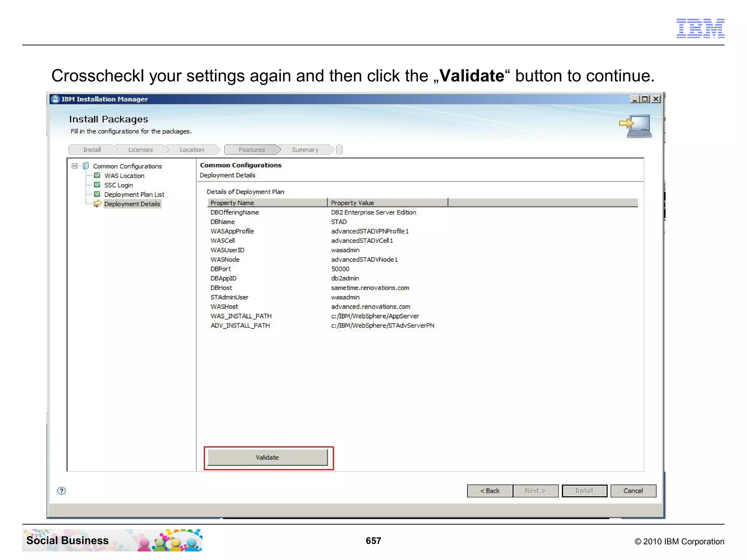Image resolution: width=747 pixels, height=560 pixels.
Task: Select SSC Login in the tree
Action: (119, 185)
